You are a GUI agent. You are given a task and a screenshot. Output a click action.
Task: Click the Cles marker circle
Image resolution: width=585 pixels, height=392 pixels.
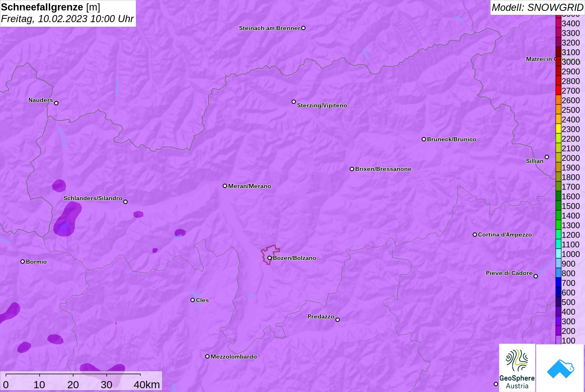tap(193, 300)
